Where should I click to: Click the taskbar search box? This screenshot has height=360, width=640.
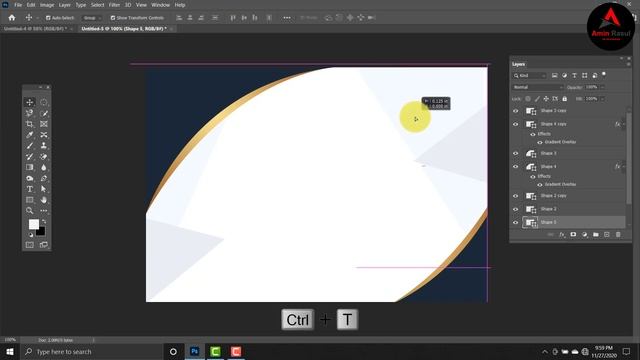[91, 351]
